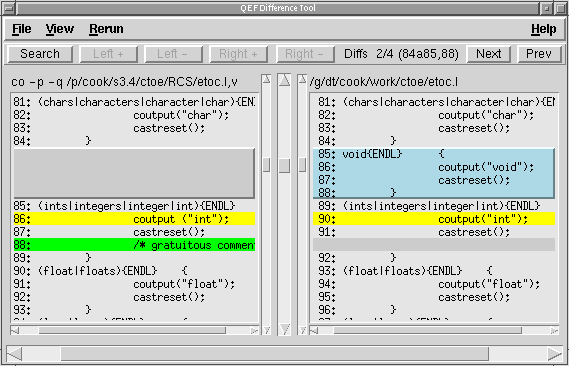Click the left pane vertical scrollbar thumb
569x366 pixels.
[x=266, y=165]
